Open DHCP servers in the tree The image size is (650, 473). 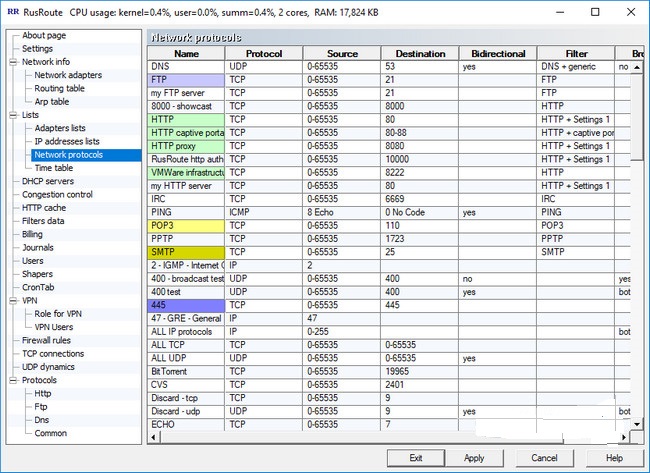[48, 181]
